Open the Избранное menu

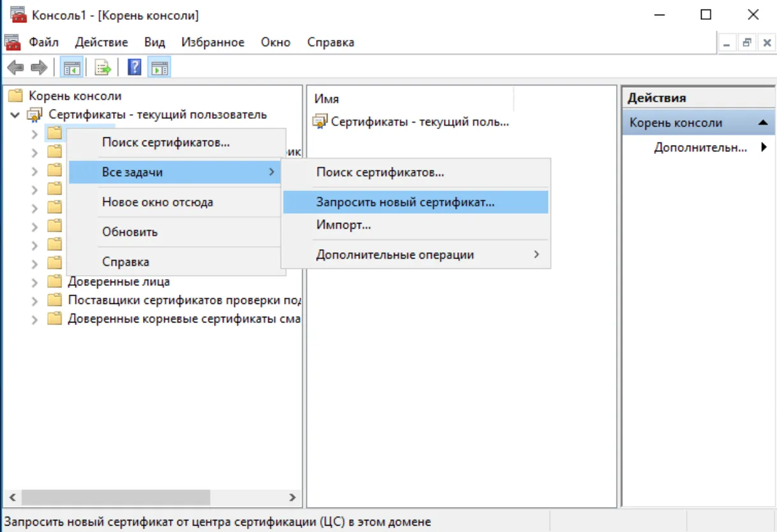click(213, 42)
